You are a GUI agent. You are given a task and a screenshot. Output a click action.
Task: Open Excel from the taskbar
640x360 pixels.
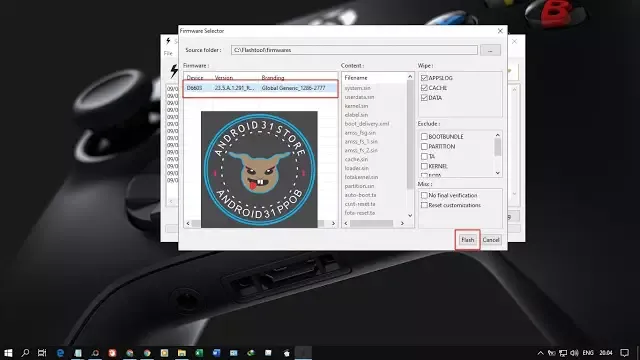(x=199, y=353)
